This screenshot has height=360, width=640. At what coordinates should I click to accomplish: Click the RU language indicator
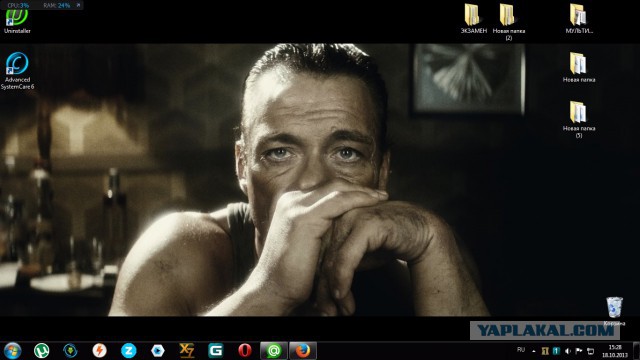521,350
